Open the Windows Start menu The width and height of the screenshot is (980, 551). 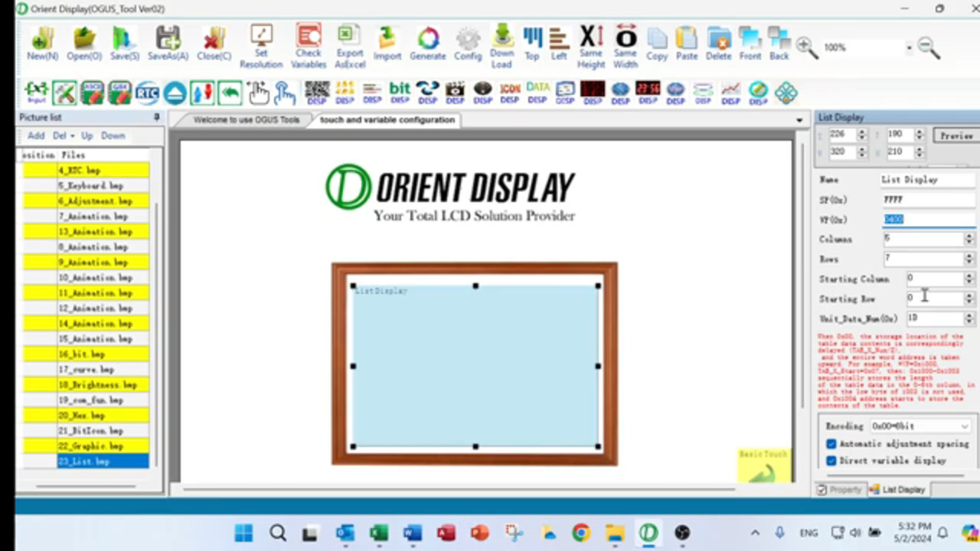tap(243, 533)
